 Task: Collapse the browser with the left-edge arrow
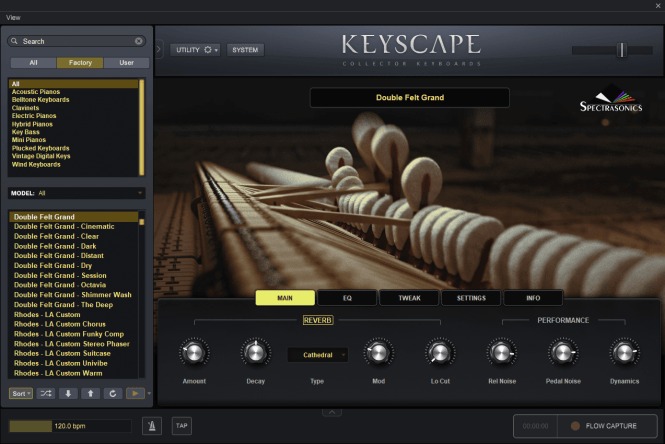(x=159, y=49)
